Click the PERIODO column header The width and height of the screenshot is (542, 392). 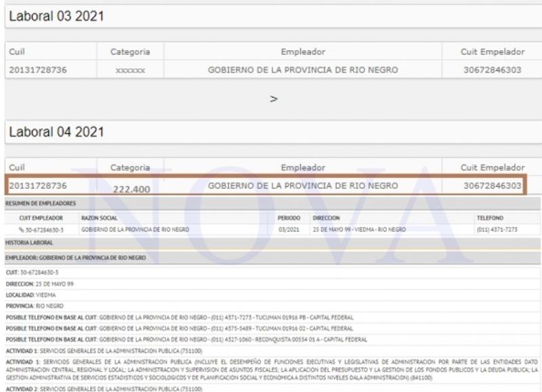289,218
